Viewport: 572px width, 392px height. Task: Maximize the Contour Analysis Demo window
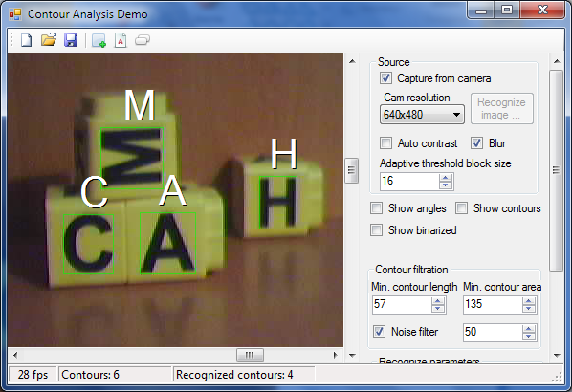tap(507, 11)
